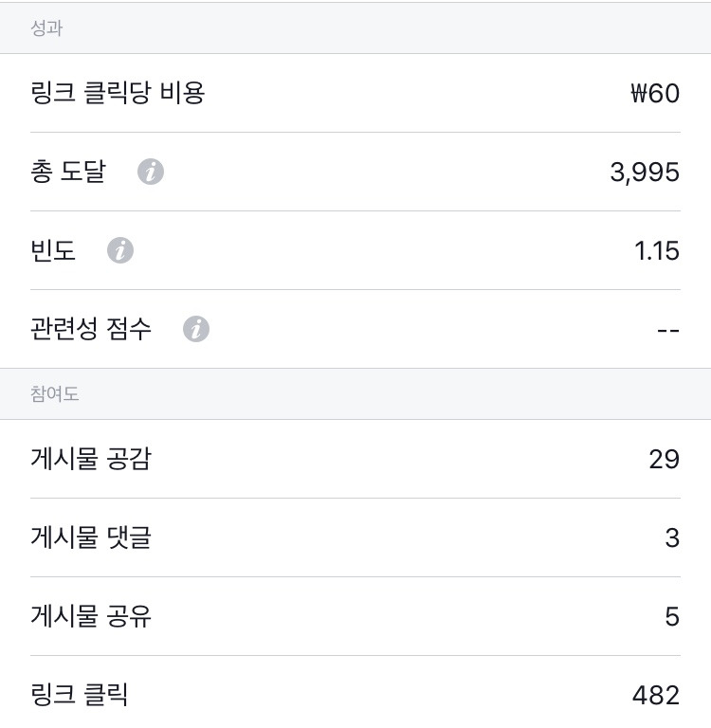Tap the ₩60 cost value
Image resolution: width=711 pixels, height=728 pixels.
(655, 93)
